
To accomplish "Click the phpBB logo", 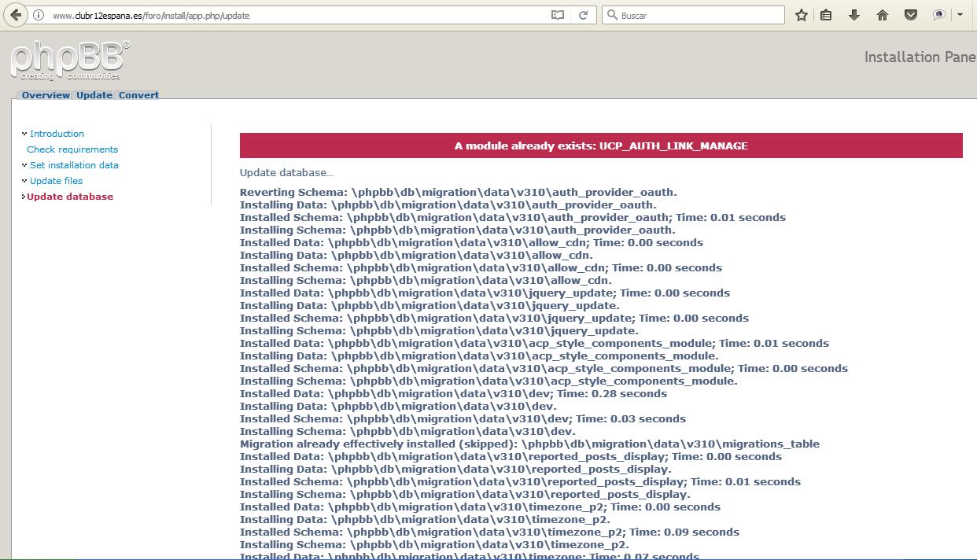I will (70, 61).
